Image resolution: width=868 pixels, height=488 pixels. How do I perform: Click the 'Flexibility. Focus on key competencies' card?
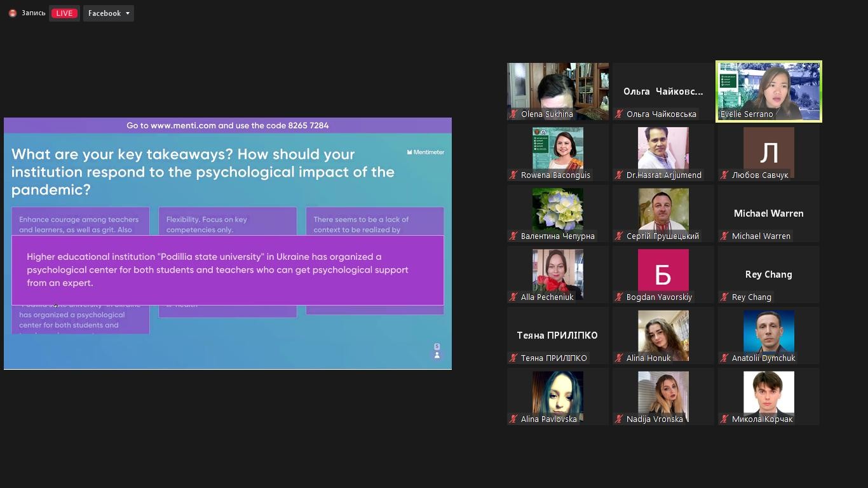point(227,221)
